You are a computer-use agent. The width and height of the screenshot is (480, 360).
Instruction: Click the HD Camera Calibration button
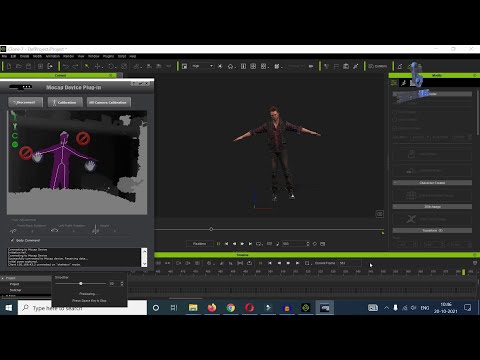coord(109,102)
